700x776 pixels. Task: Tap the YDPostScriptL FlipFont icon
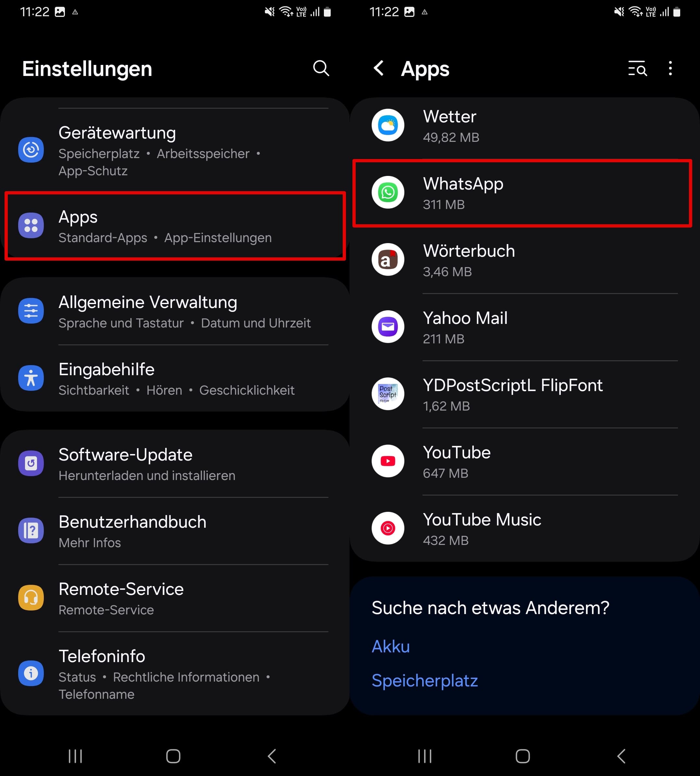(388, 394)
